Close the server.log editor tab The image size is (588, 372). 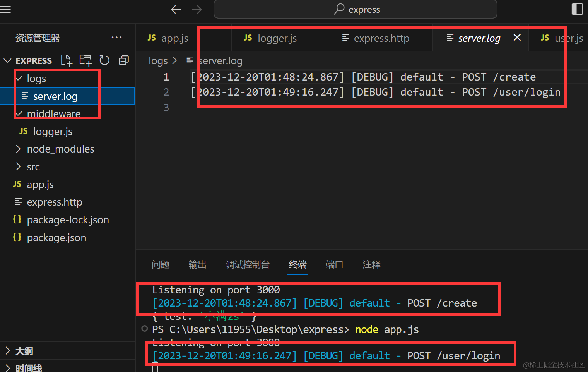click(x=517, y=38)
